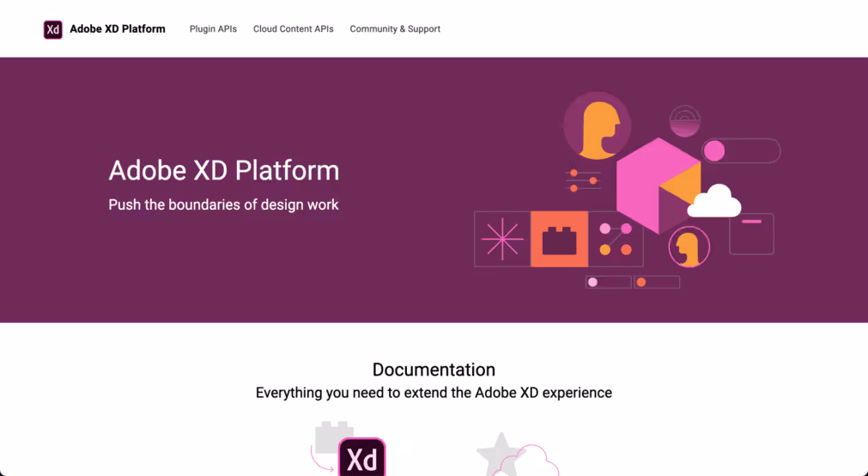Viewport: 868px width, 476px height.
Task: Go to Cloud Content APIs
Action: tap(294, 29)
